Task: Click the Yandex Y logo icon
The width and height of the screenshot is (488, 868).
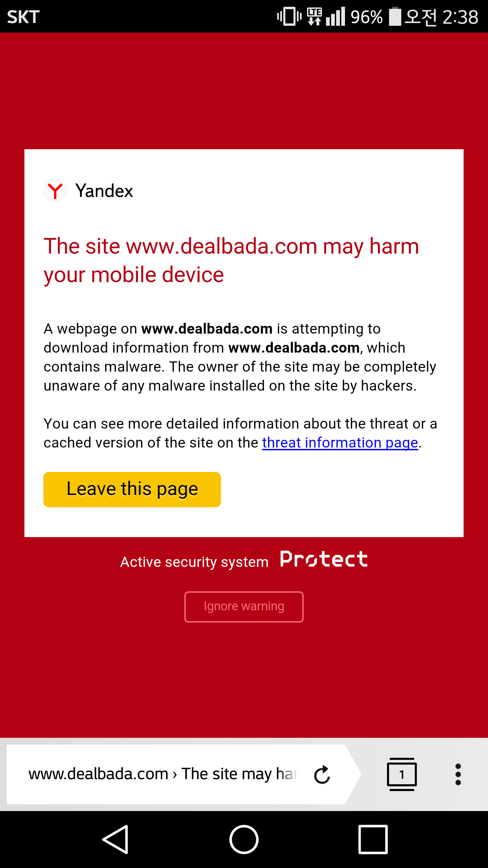Action: [x=55, y=190]
